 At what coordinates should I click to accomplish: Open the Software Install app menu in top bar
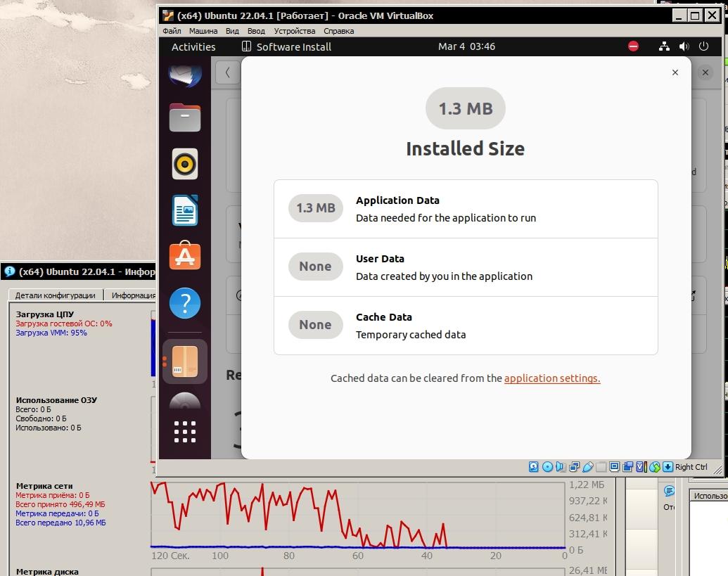pos(286,46)
